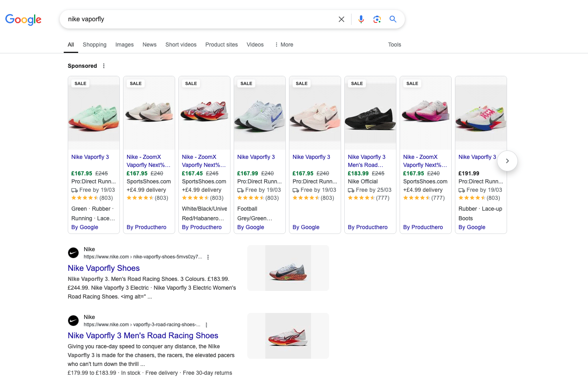Click the Rubber · Lace-up description text
Image resolution: width=588 pixels, height=386 pixels.
(480, 209)
